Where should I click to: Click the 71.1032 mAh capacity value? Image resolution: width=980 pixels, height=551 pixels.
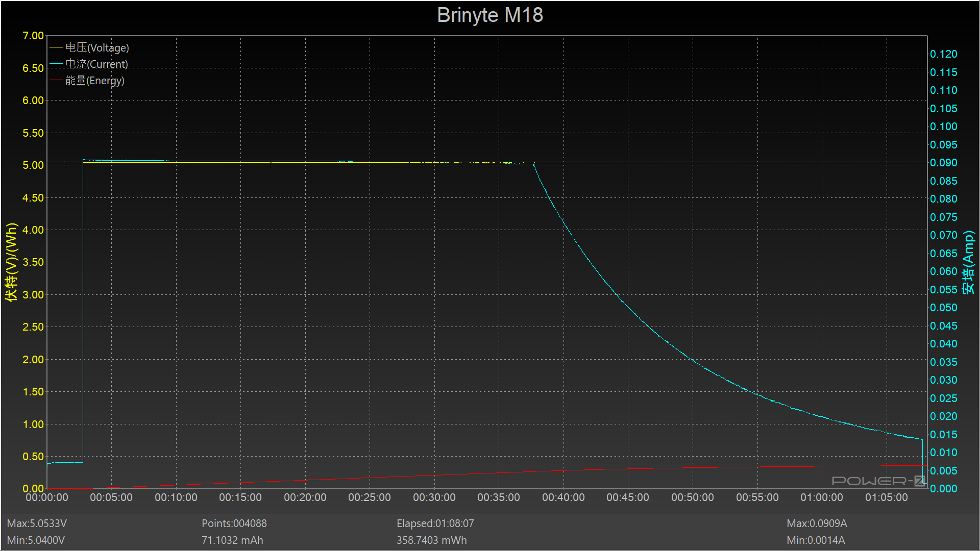232,540
